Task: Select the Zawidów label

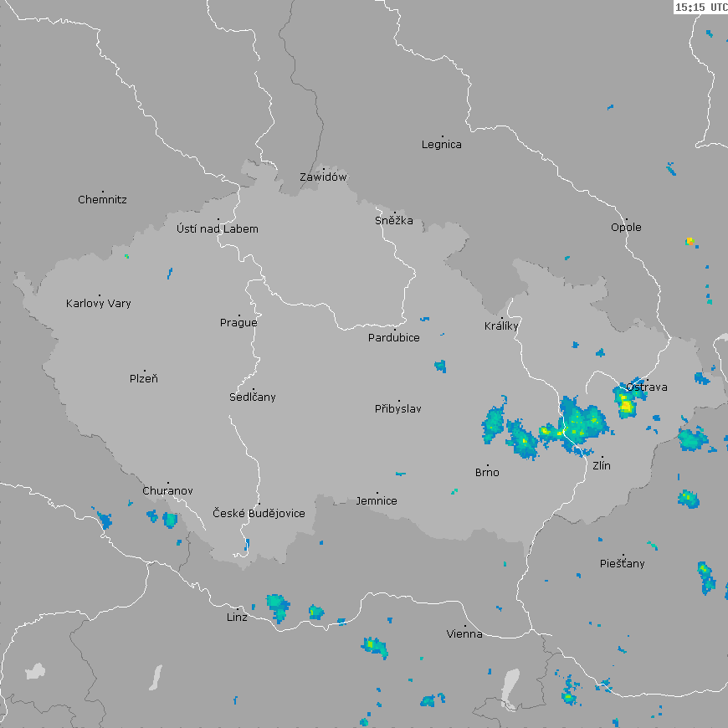Action: [x=323, y=177]
